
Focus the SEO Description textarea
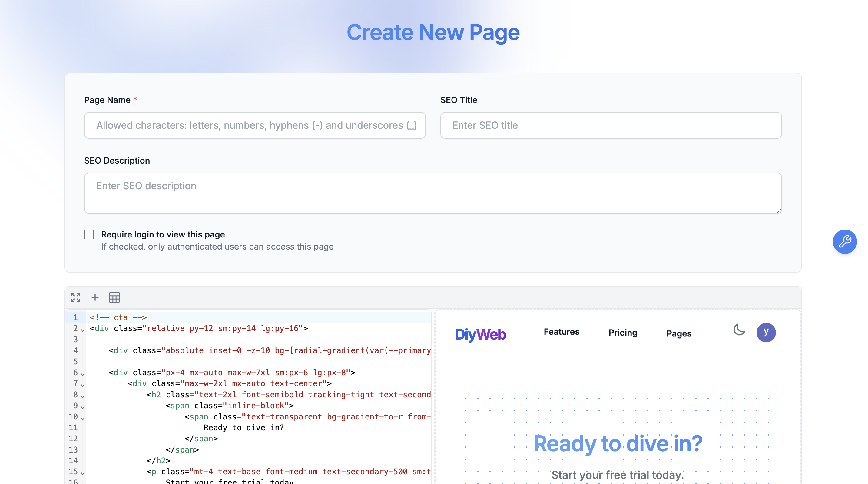tap(433, 193)
